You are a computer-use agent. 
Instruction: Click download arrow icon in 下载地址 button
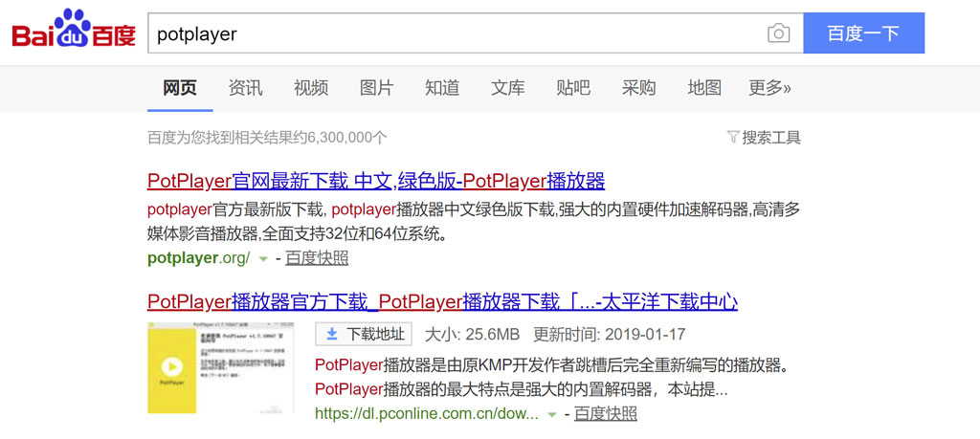click(x=332, y=334)
